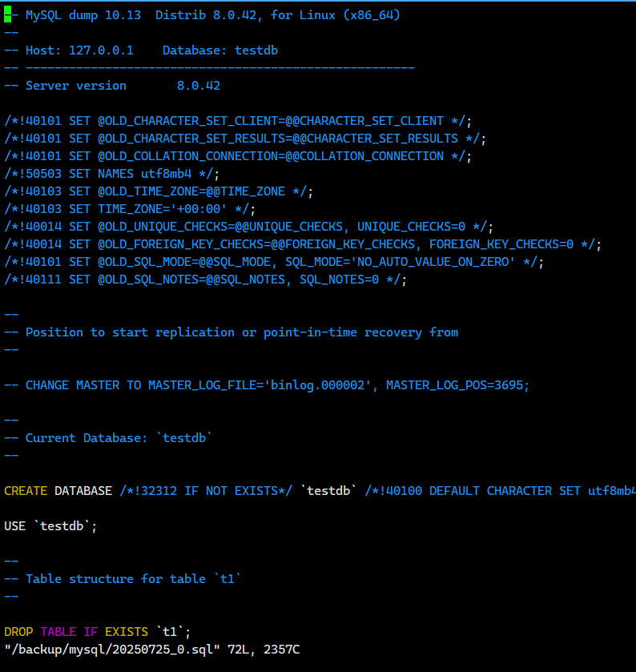Click the 'Current Database: `testdb`' comment

point(108,438)
